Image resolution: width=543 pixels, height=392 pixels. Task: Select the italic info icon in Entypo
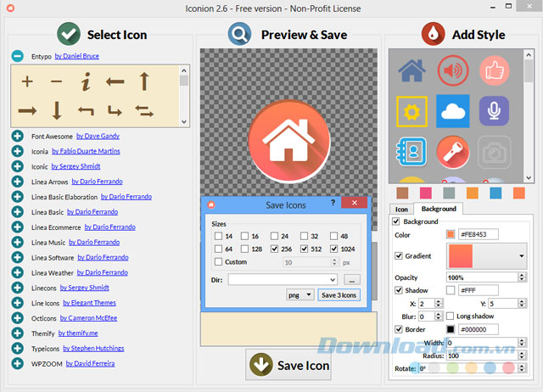coord(86,82)
